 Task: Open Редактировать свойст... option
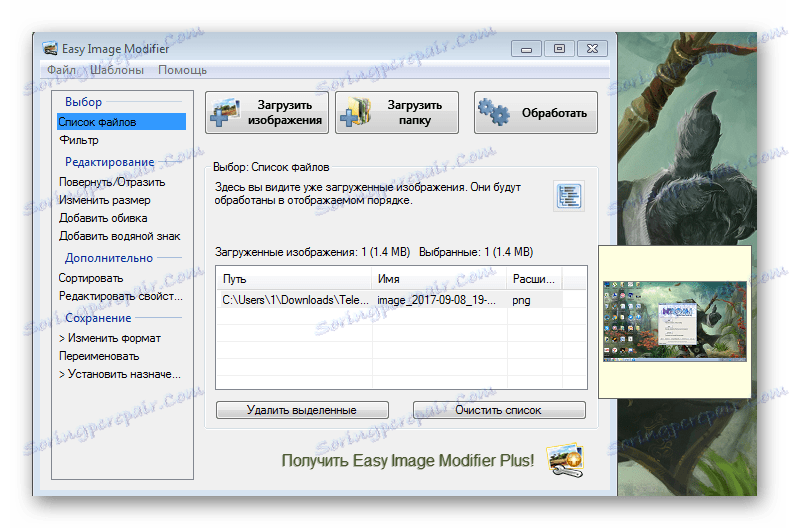tap(121, 296)
